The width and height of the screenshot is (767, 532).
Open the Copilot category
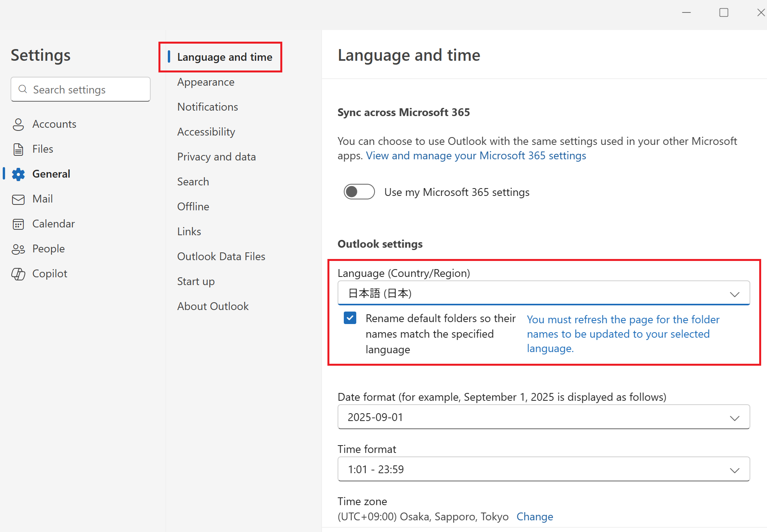pyautogui.click(x=49, y=274)
